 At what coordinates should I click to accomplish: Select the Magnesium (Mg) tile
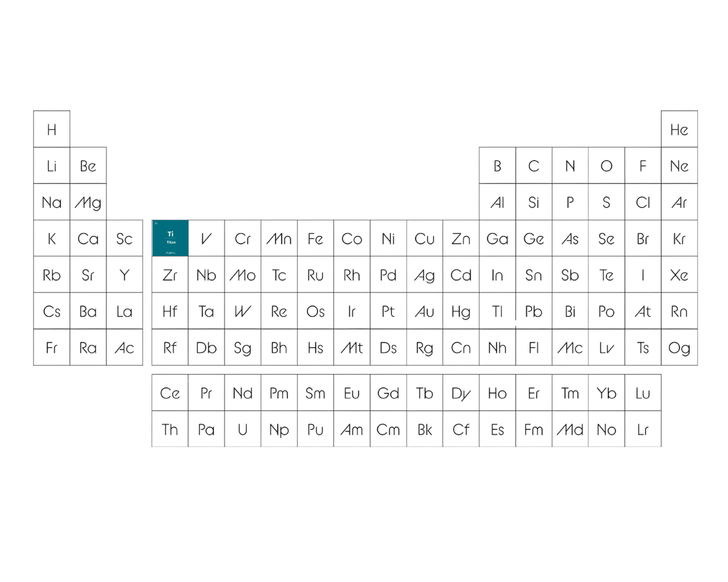(88, 202)
